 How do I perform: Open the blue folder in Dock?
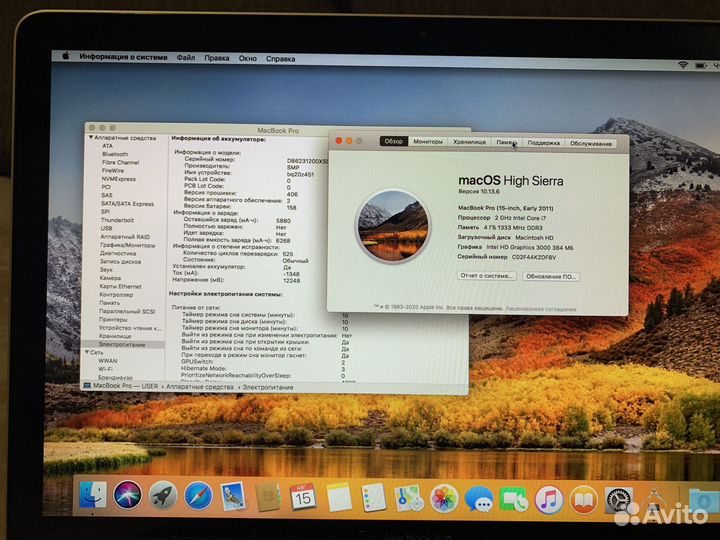703,501
